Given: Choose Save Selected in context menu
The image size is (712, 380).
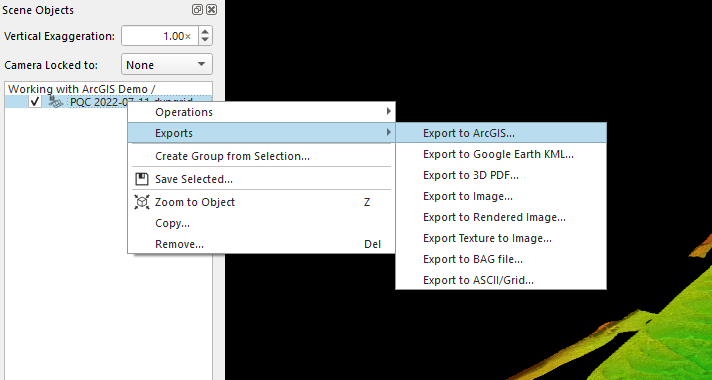Looking at the screenshot, I should coord(261,179).
